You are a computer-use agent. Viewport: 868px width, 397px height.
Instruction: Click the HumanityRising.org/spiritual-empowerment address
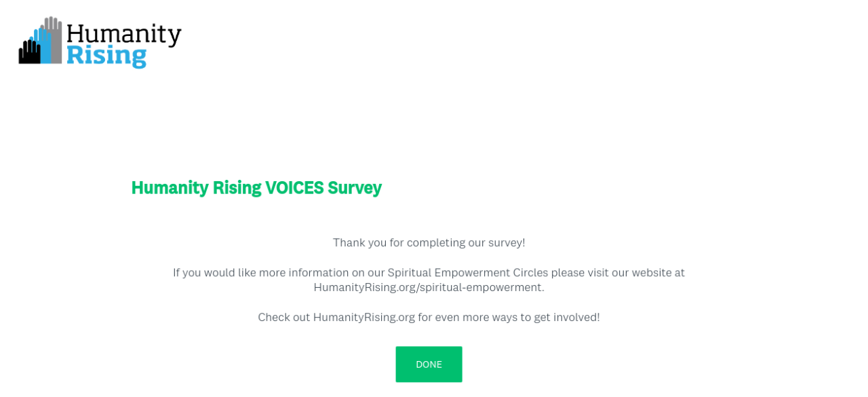tap(429, 288)
